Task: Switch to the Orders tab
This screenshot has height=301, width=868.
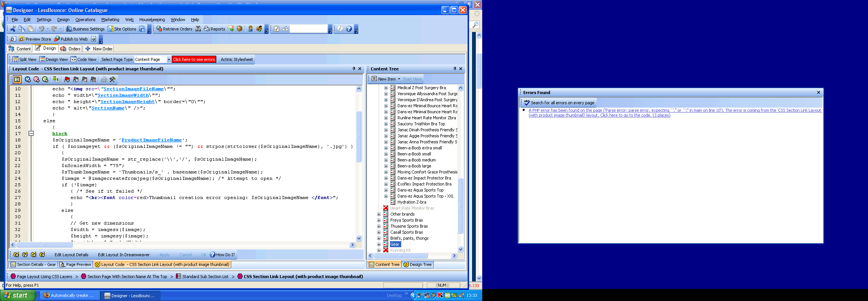Action: click(70, 49)
